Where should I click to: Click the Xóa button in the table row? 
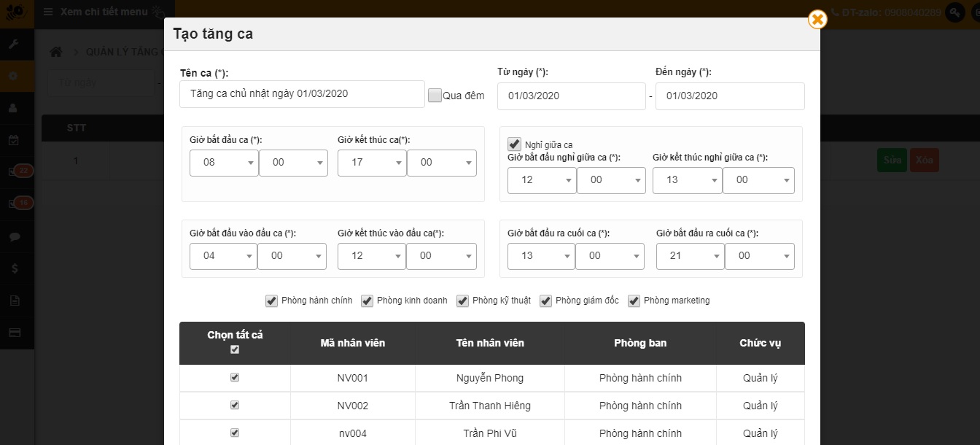coord(924,160)
